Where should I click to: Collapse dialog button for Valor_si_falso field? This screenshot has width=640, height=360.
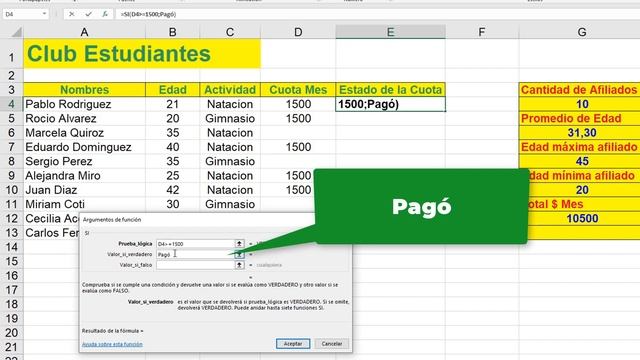pyautogui.click(x=239, y=265)
